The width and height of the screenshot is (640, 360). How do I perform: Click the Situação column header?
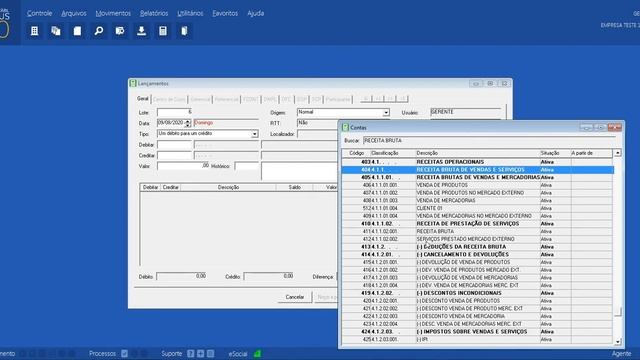[555, 153]
